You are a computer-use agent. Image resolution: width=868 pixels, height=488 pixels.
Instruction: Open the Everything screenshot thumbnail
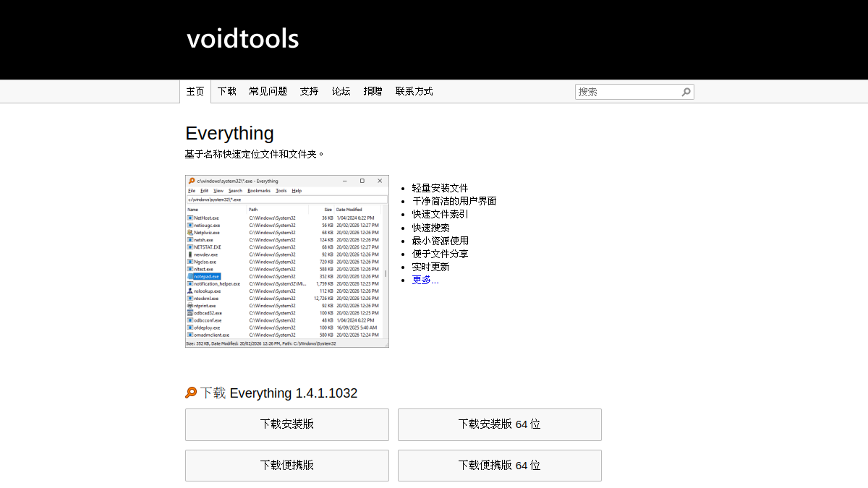pyautogui.click(x=287, y=261)
